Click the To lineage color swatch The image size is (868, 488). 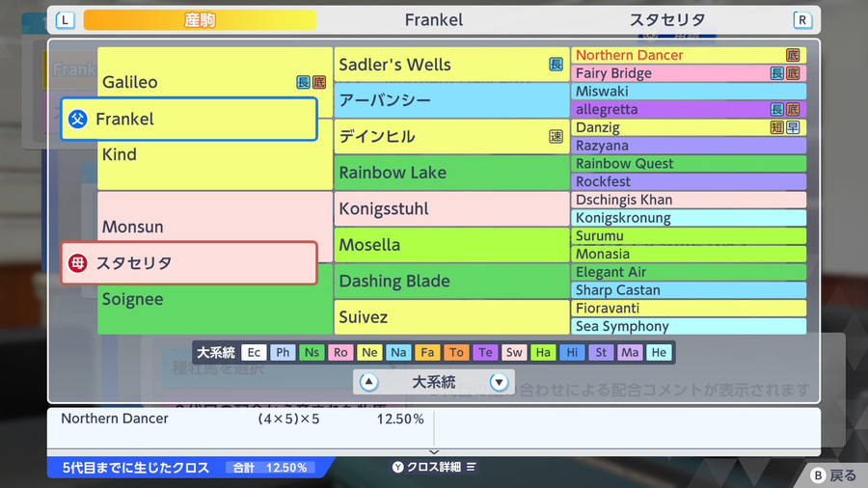pos(456,352)
